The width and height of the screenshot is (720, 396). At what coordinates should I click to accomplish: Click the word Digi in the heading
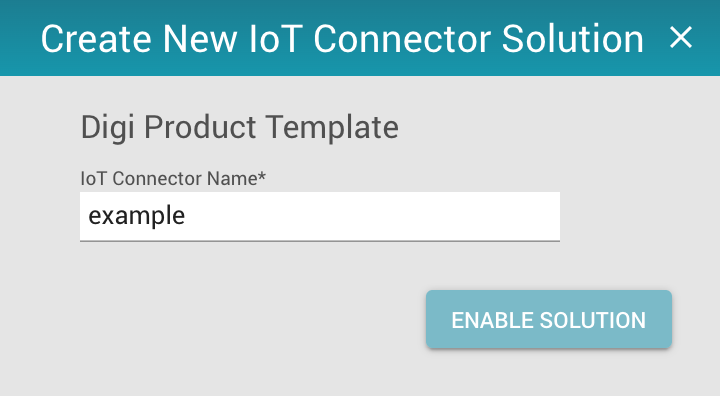[x=108, y=128]
